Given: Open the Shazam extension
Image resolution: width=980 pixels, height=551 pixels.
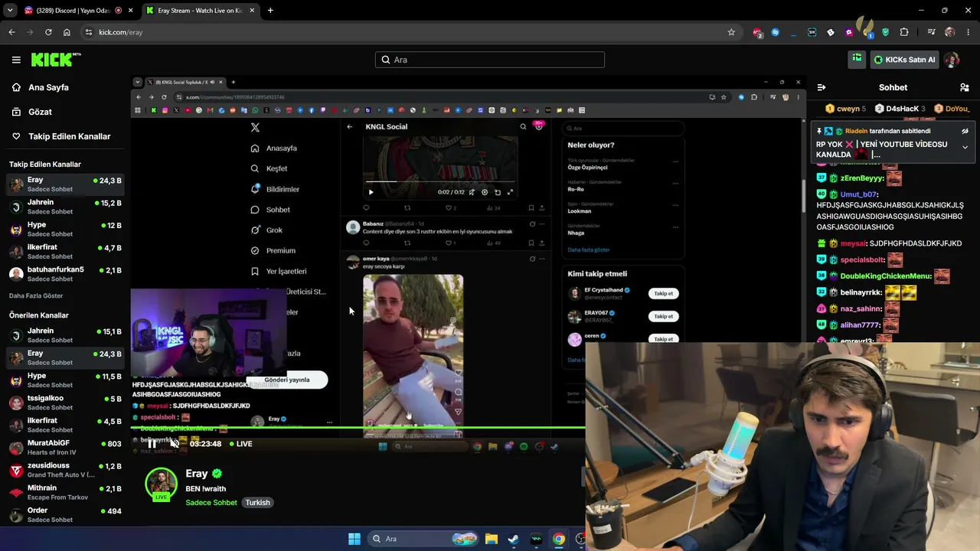Looking at the screenshot, I should coord(776,32).
